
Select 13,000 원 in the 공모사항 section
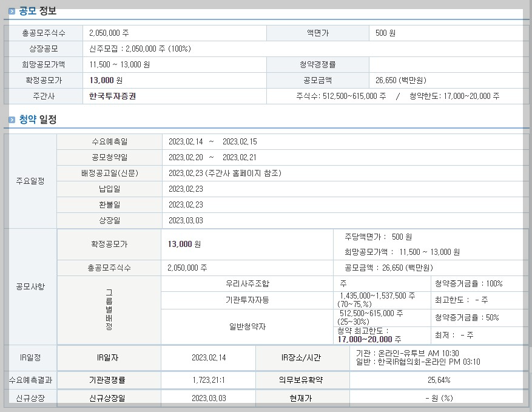coord(184,245)
